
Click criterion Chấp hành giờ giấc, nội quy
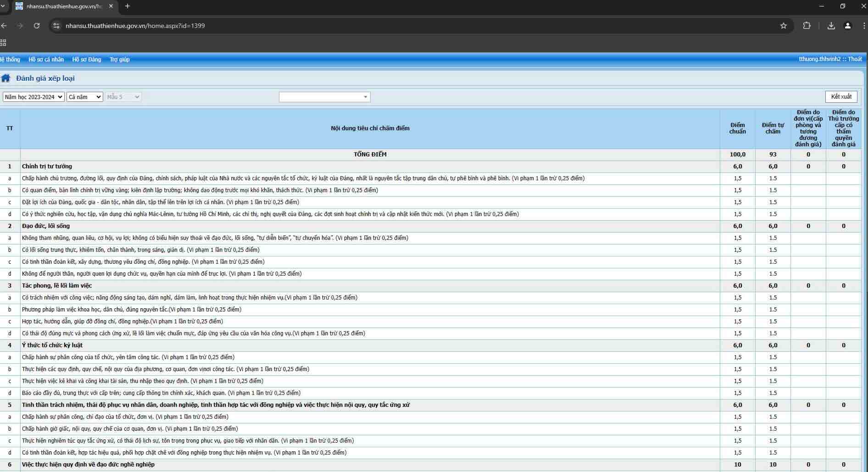point(130,428)
